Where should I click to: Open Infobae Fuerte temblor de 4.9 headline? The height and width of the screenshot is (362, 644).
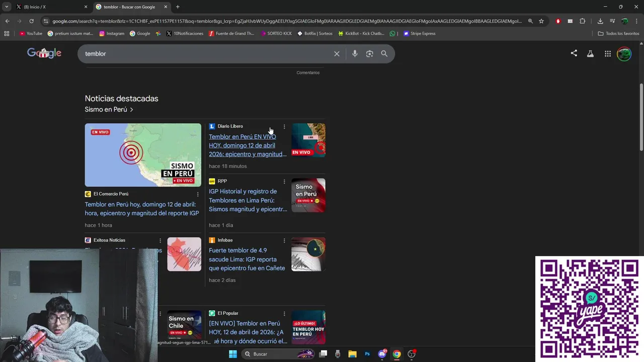pos(247,259)
